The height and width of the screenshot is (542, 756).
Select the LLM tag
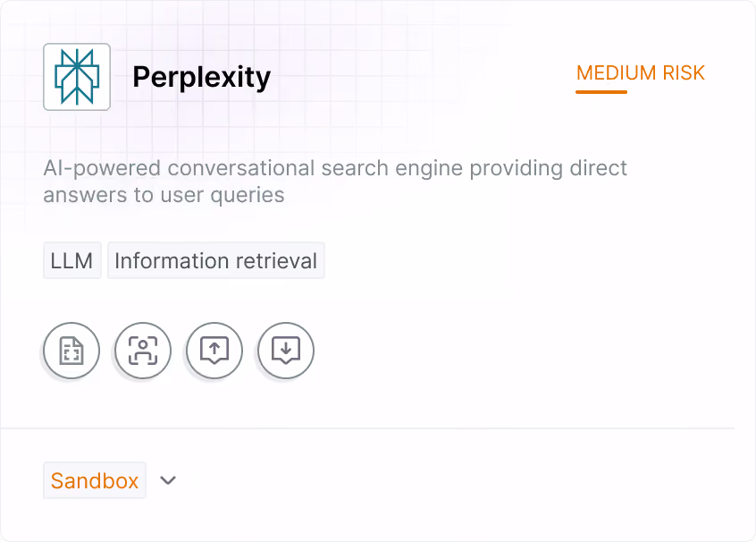[71, 260]
